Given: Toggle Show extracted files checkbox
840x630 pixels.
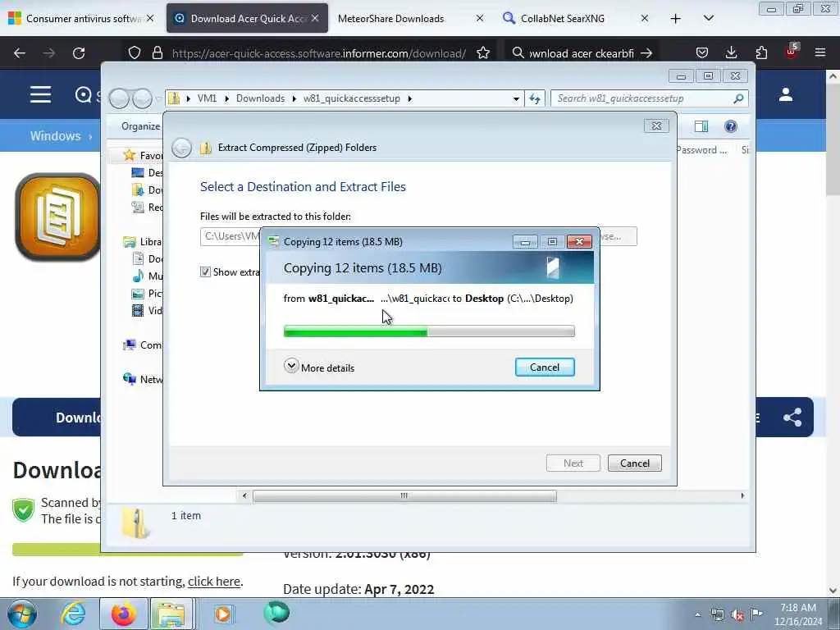Looking at the screenshot, I should pos(205,272).
